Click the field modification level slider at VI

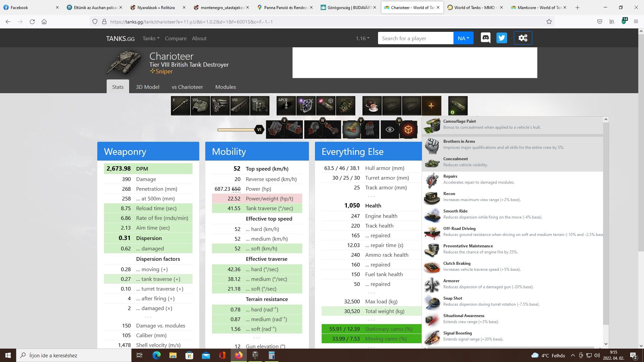click(x=259, y=130)
